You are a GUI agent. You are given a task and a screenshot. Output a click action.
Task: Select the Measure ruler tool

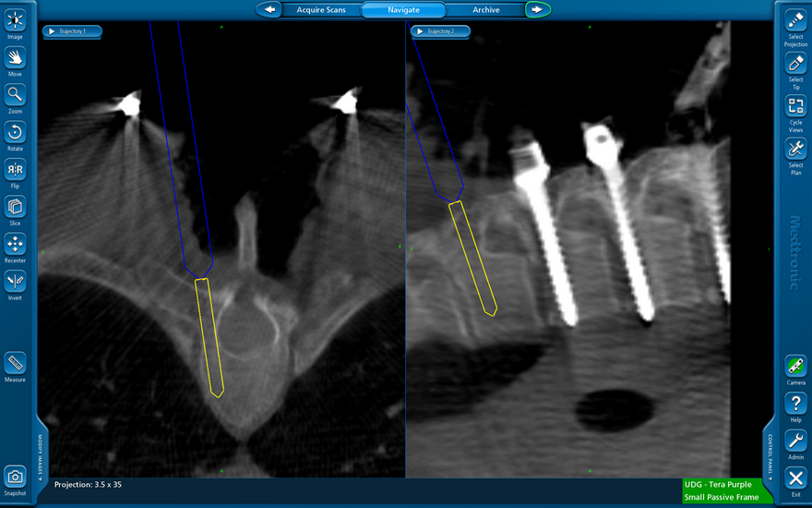tap(15, 363)
